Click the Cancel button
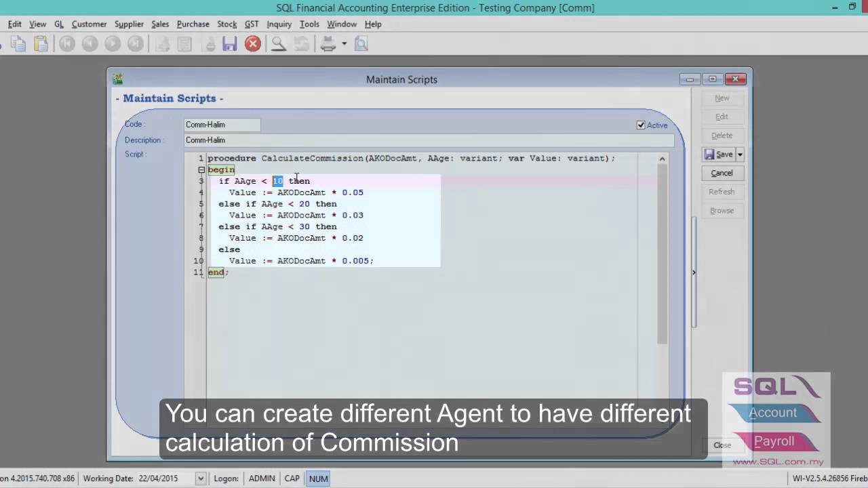868x488 pixels. 722,173
